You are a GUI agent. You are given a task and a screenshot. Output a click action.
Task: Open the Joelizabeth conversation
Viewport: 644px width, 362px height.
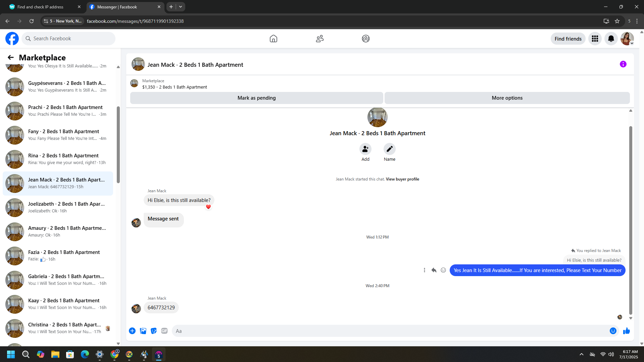coord(58,207)
